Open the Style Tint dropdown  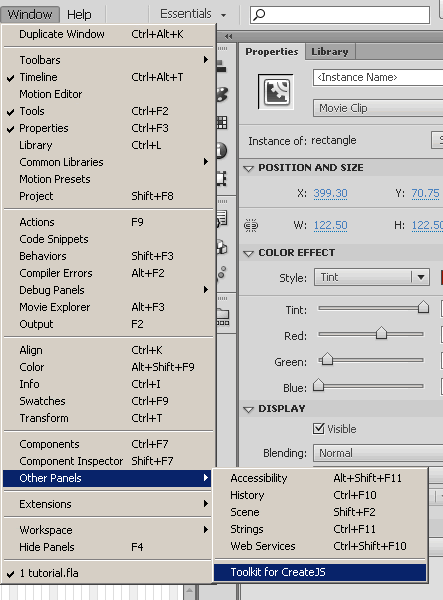point(372,277)
